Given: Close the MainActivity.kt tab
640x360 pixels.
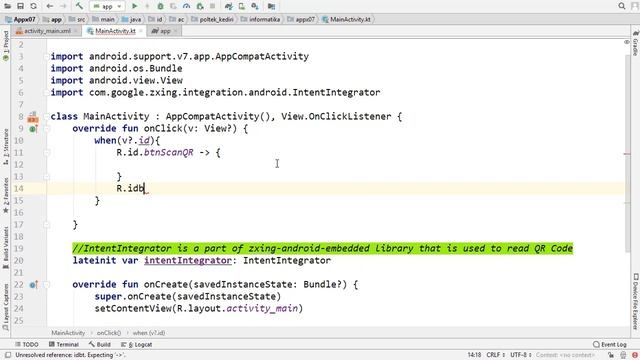Looking at the screenshot, I should 141,31.
